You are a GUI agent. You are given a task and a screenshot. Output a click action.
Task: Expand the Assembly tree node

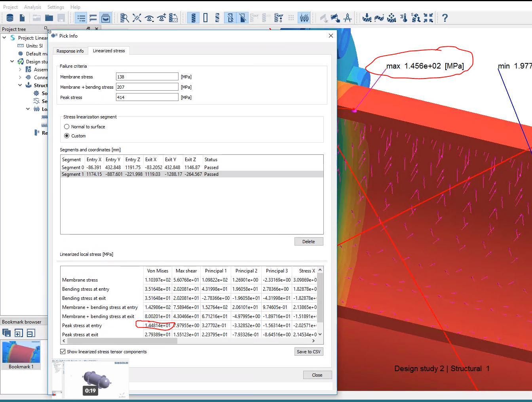pos(20,69)
